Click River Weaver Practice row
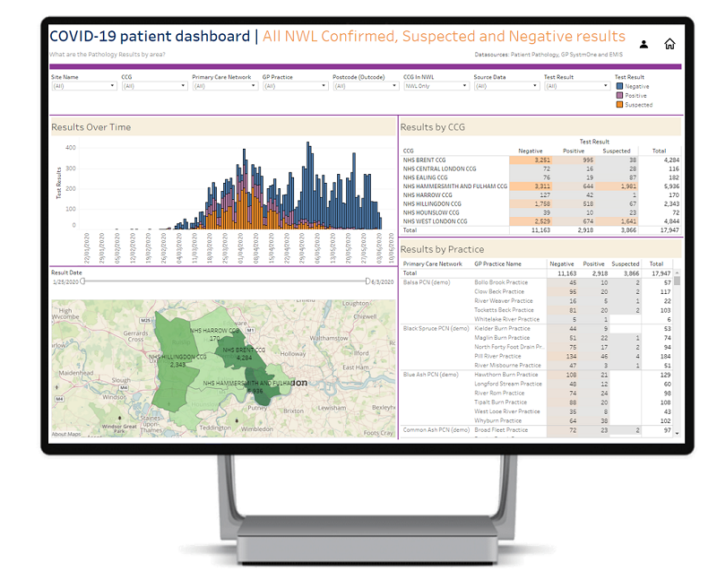The image size is (717, 588). tap(573, 301)
